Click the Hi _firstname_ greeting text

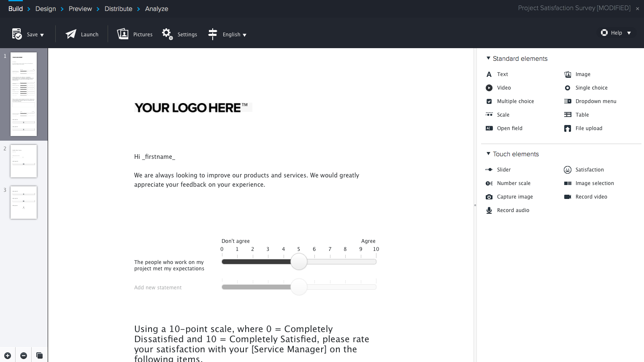154,157
